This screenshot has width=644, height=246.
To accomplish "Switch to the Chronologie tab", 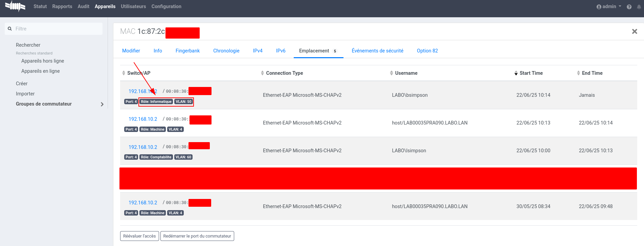I will click(226, 51).
